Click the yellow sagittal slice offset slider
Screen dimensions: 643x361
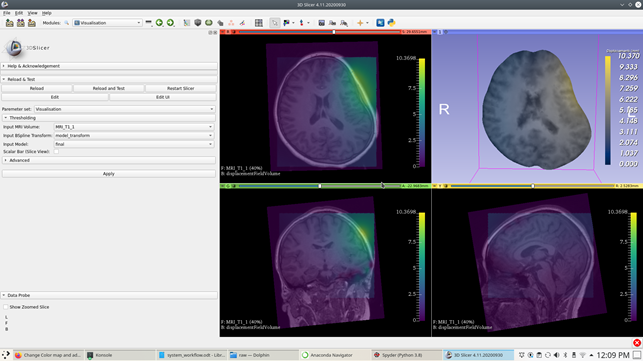pyautogui.click(x=532, y=186)
